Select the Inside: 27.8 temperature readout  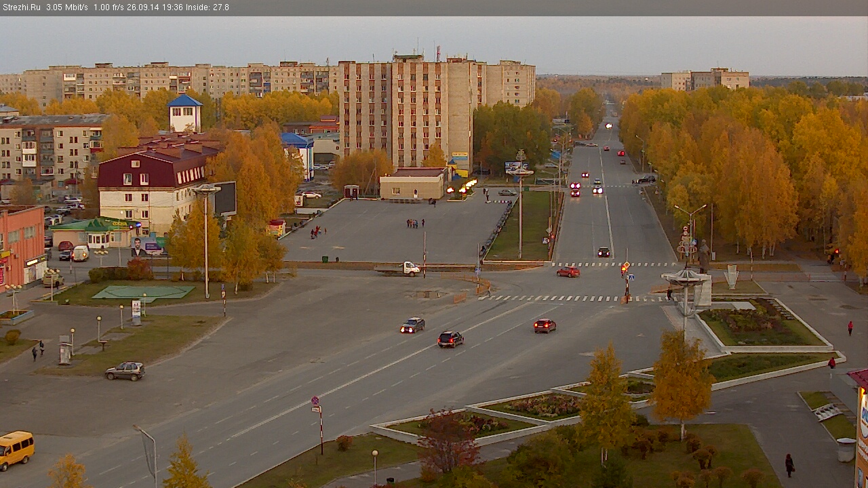click(208, 7)
